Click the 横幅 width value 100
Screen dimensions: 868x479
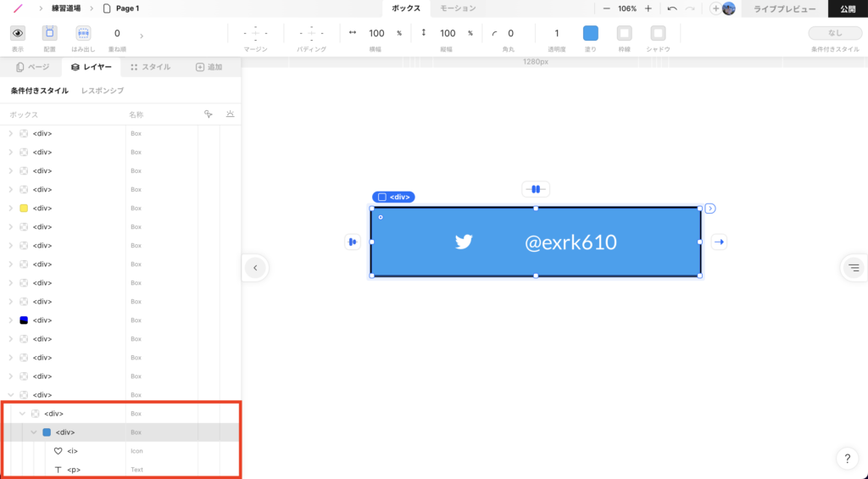tap(376, 33)
